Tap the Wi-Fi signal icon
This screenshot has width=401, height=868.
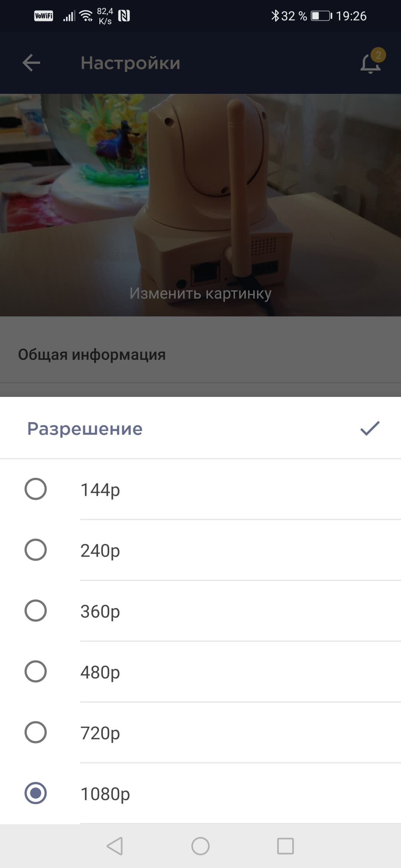click(86, 16)
